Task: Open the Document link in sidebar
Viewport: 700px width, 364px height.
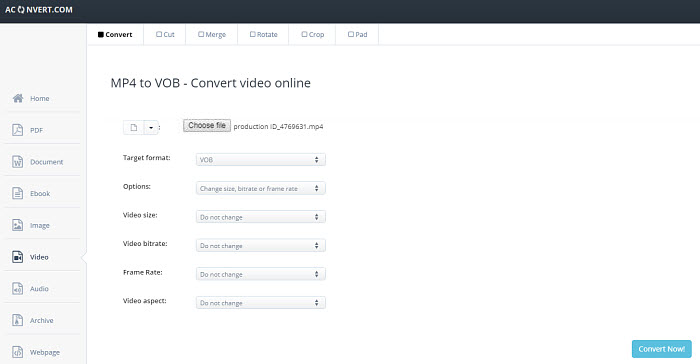Action: (46, 162)
